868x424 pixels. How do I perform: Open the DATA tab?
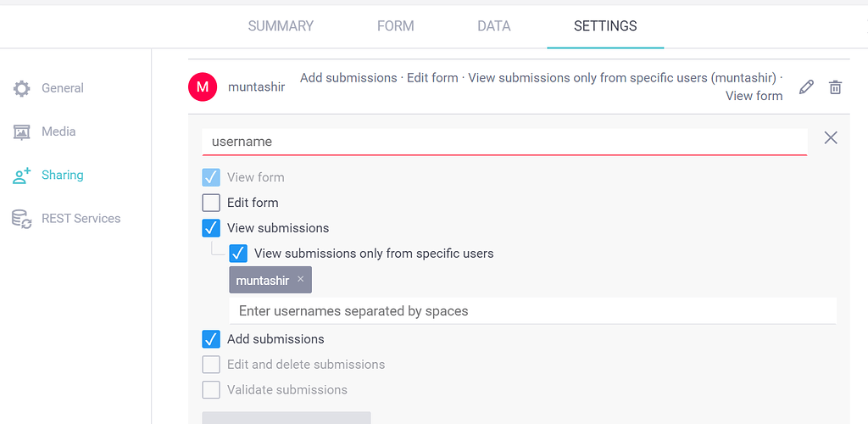point(494,26)
